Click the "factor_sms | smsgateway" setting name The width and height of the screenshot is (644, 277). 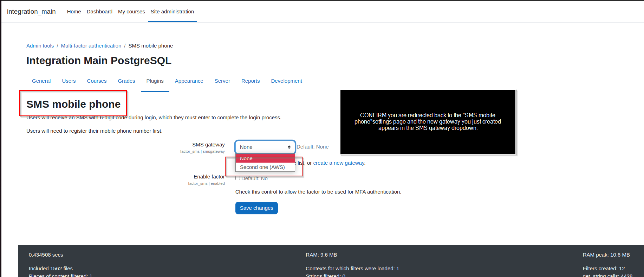coord(202,151)
